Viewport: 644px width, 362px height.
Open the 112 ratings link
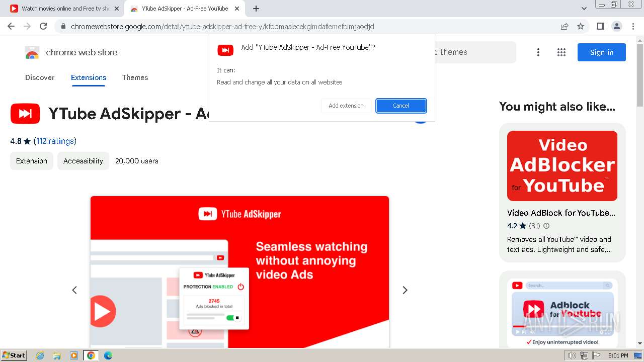[55, 141]
